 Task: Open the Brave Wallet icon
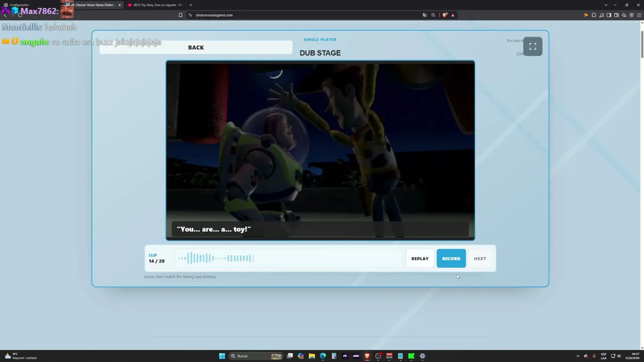[x=616, y=15]
